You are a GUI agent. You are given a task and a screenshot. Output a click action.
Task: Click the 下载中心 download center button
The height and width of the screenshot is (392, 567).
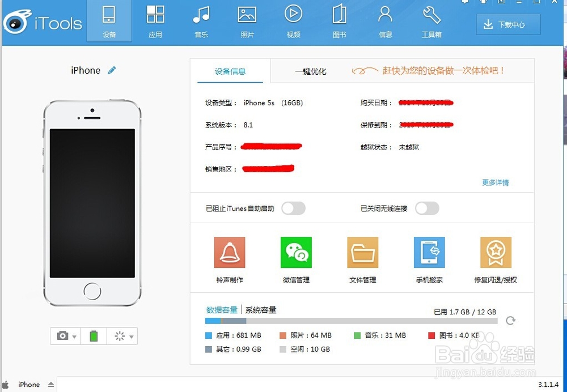tap(508, 24)
